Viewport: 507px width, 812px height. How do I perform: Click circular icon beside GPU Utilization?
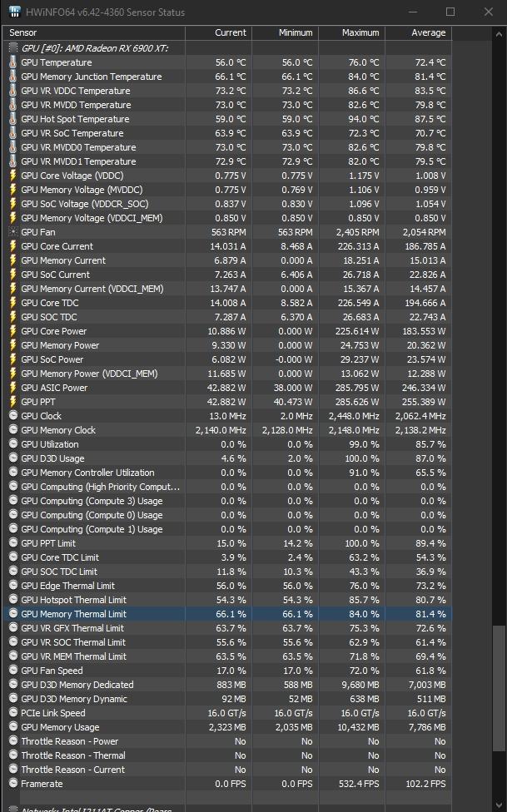coord(13,443)
